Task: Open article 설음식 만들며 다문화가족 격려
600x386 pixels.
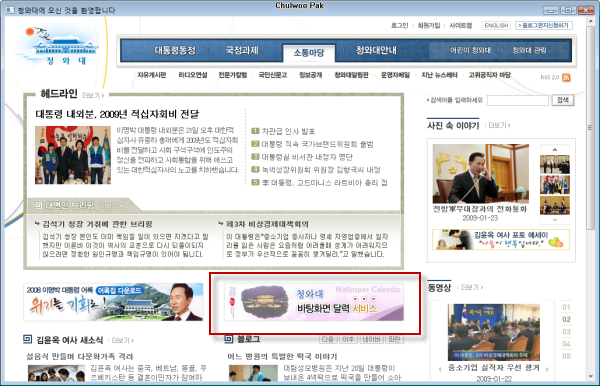Action: click(80, 357)
